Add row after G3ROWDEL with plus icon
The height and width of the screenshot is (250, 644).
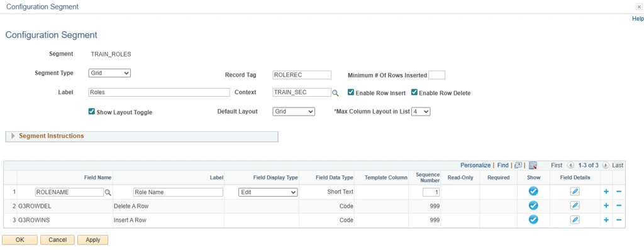pyautogui.click(x=606, y=205)
